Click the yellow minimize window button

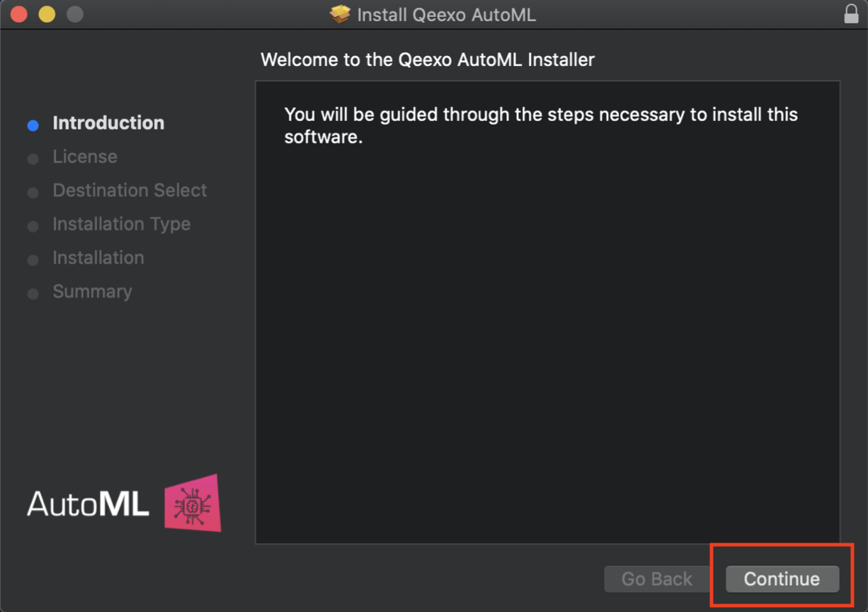(47, 14)
